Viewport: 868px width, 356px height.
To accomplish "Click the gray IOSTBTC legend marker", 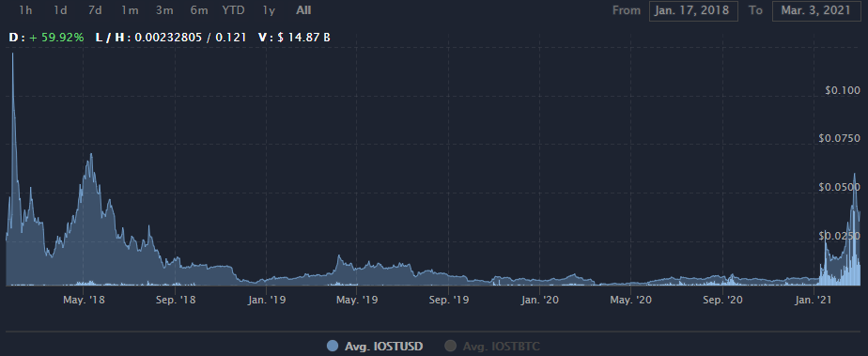I will pyautogui.click(x=450, y=347).
